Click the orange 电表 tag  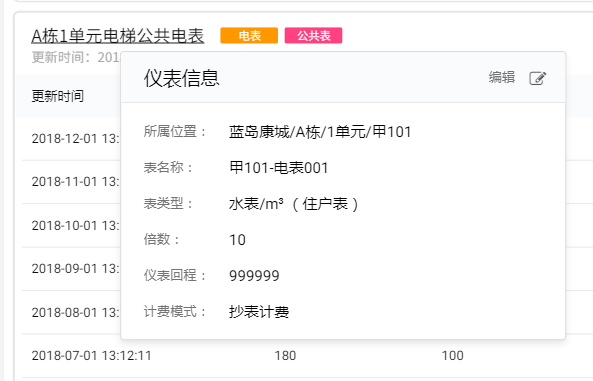point(249,36)
